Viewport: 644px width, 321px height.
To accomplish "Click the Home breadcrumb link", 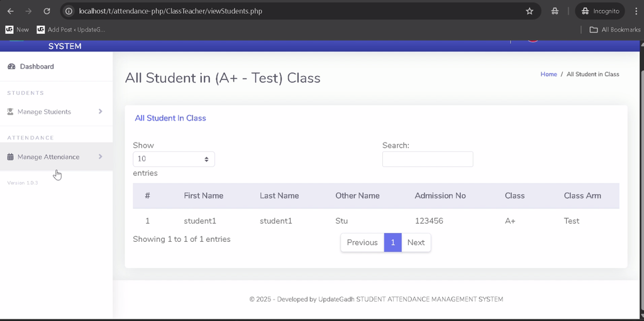I will point(548,74).
